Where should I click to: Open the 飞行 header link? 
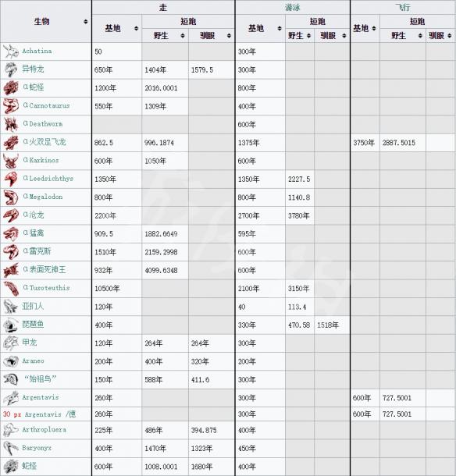(x=403, y=7)
